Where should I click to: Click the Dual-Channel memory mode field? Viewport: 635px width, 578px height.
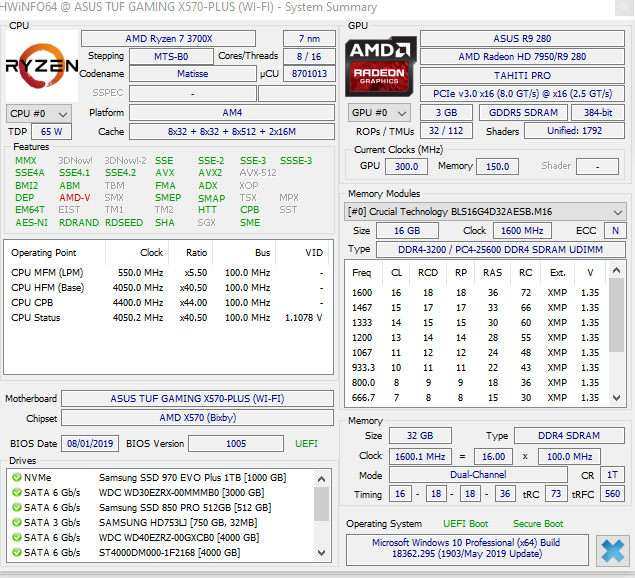(478, 475)
